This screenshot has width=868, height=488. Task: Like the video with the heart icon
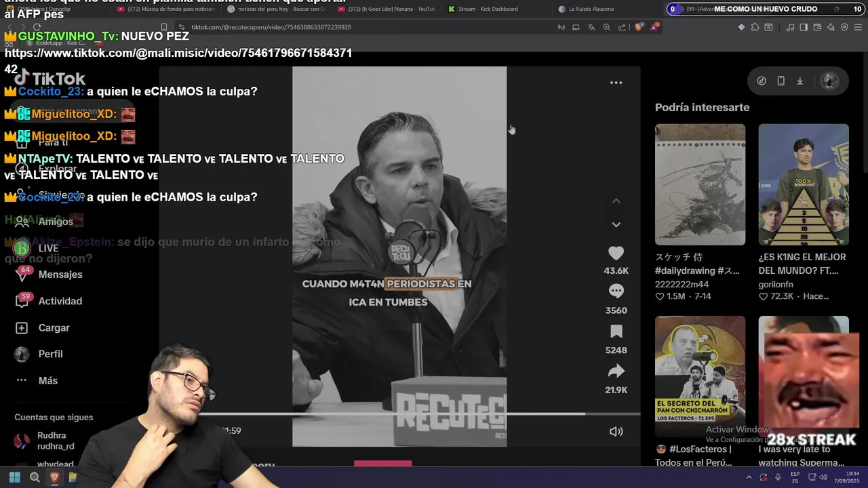coord(616,253)
